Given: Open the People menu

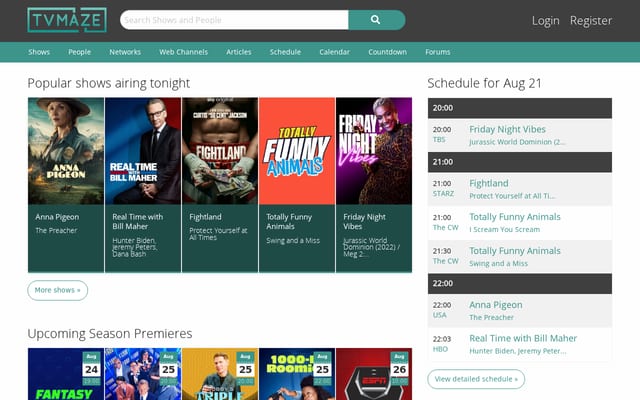Looking at the screenshot, I should [80, 52].
